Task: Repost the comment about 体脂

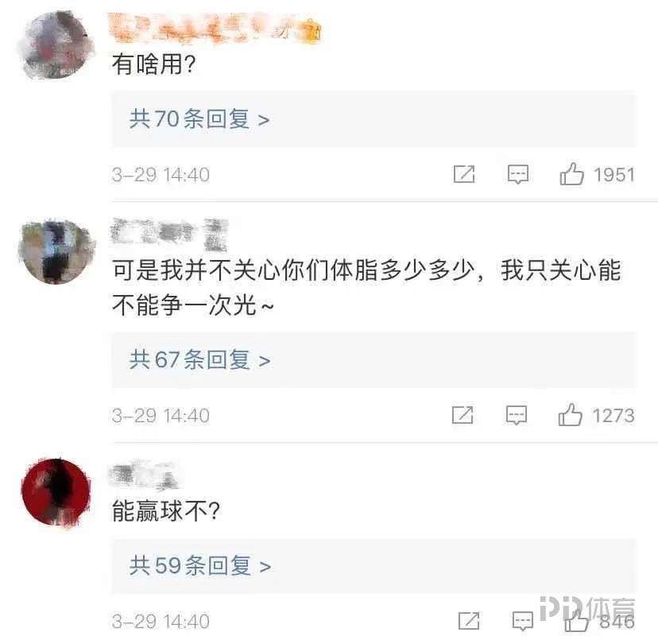Action: [463, 415]
